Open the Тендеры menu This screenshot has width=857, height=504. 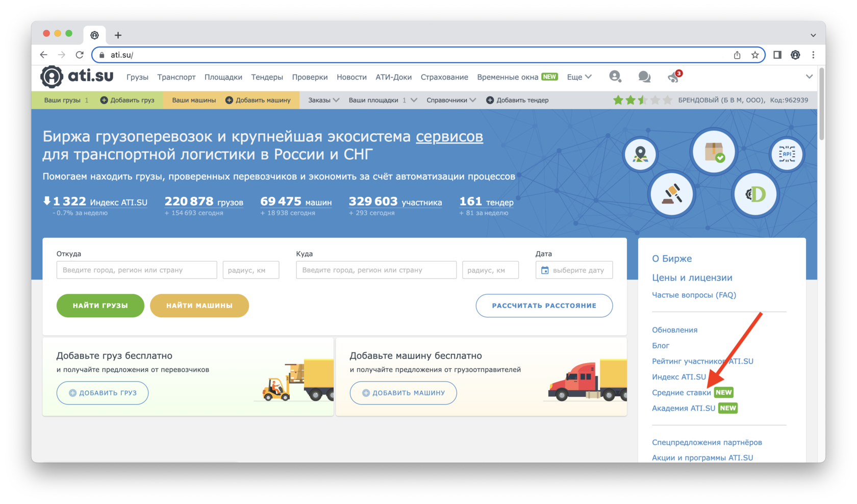click(267, 77)
